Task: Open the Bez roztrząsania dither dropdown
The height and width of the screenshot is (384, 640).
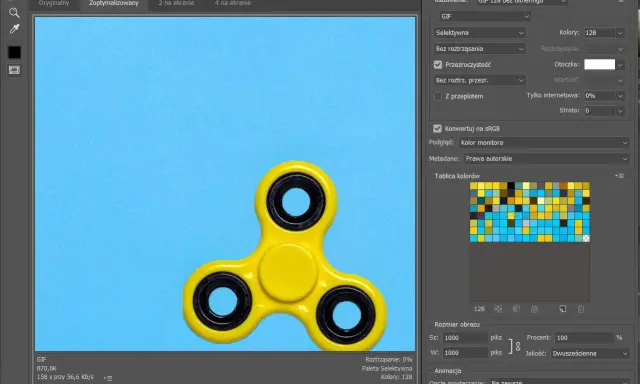Action: [x=480, y=49]
